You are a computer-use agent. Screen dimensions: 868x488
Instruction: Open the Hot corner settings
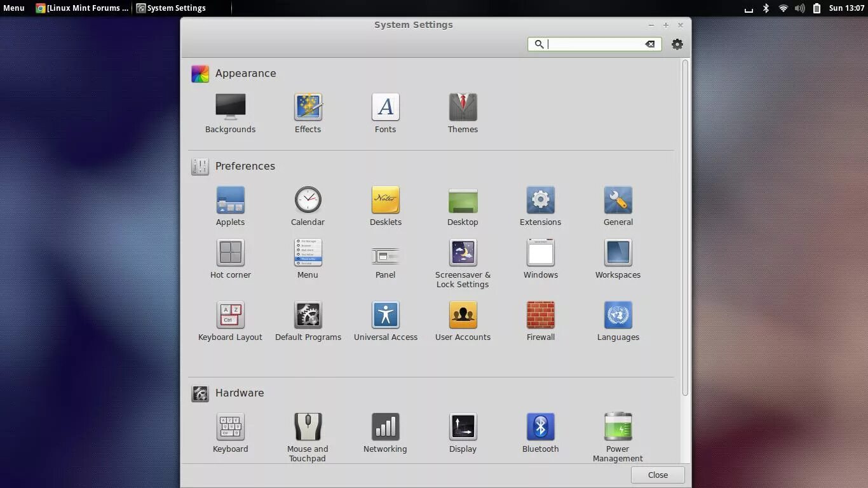(x=230, y=259)
